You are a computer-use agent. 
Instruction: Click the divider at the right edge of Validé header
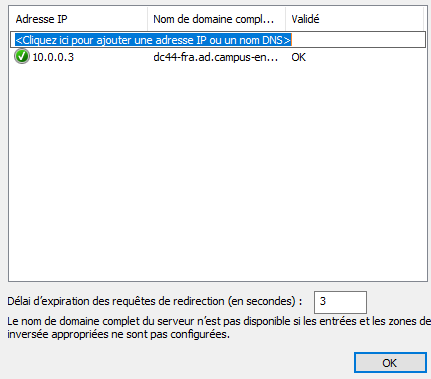pyautogui.click(x=423, y=19)
